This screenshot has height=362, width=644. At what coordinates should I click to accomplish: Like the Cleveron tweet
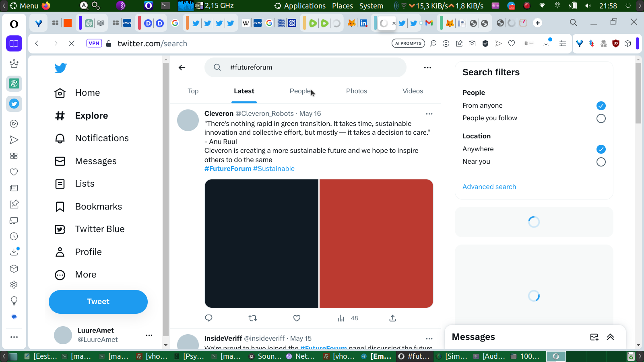point(297,318)
